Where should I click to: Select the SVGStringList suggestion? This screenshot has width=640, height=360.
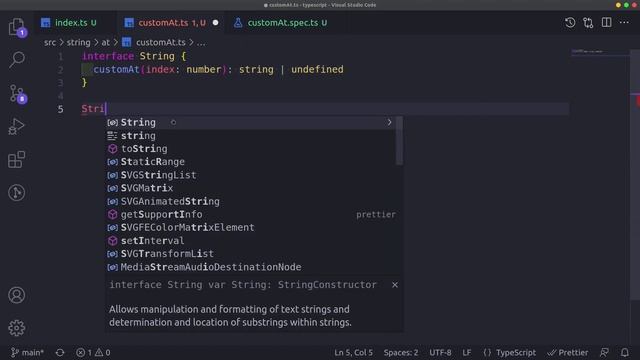(250, 175)
